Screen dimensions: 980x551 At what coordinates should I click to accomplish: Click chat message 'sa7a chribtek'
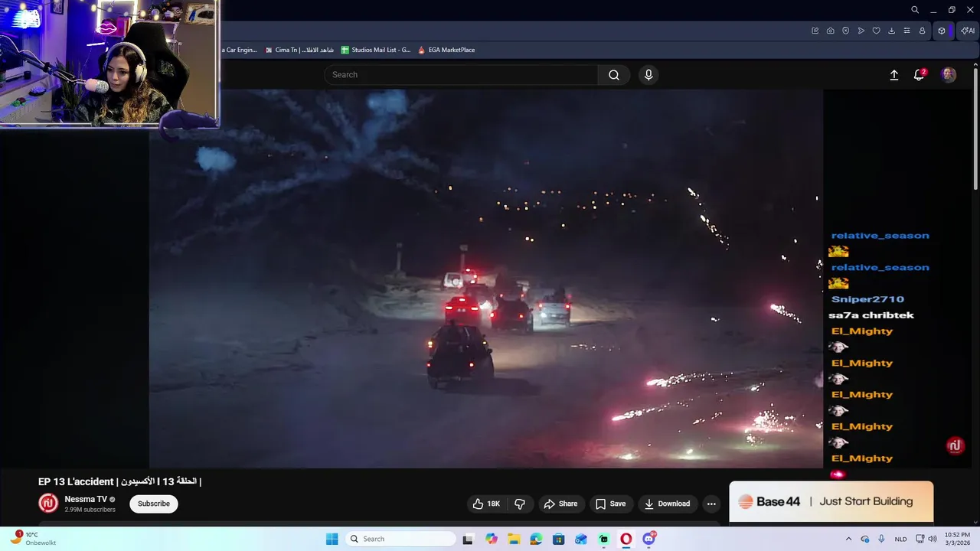pyautogui.click(x=871, y=315)
